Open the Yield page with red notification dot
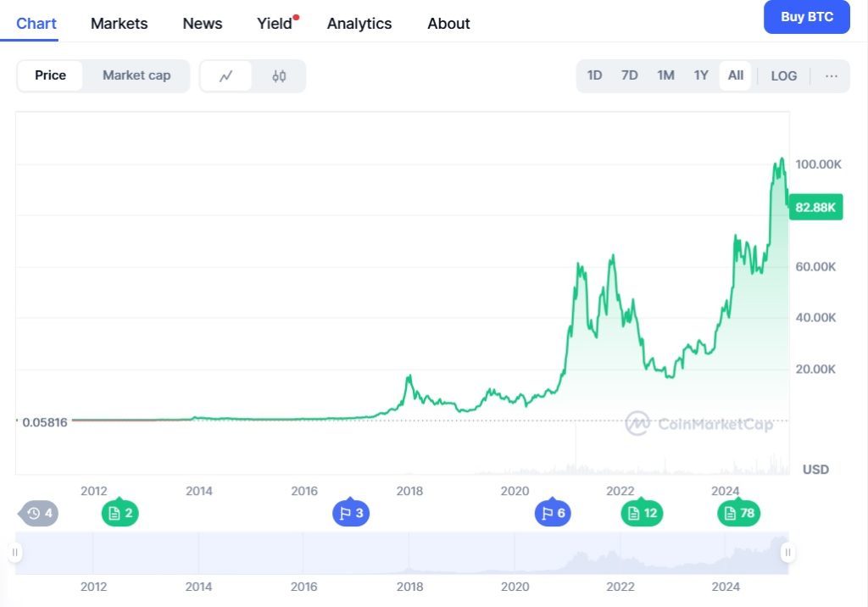The image size is (868, 607). click(273, 23)
